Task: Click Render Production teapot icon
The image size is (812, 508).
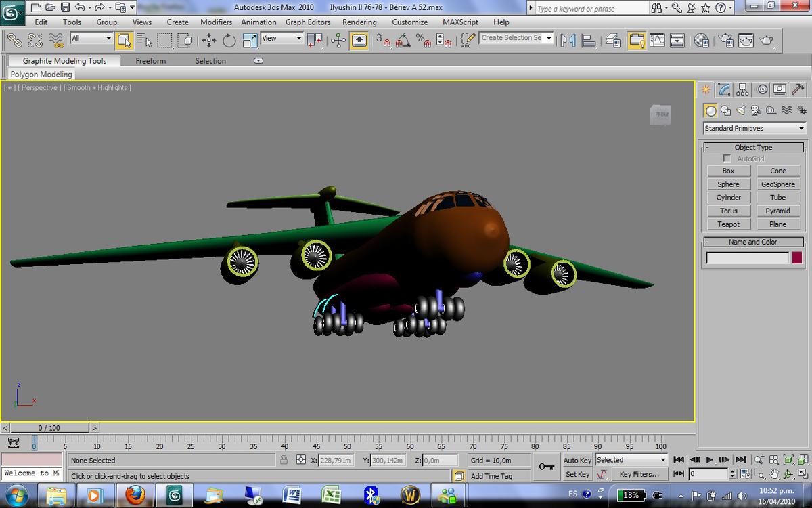Action: [x=767, y=41]
